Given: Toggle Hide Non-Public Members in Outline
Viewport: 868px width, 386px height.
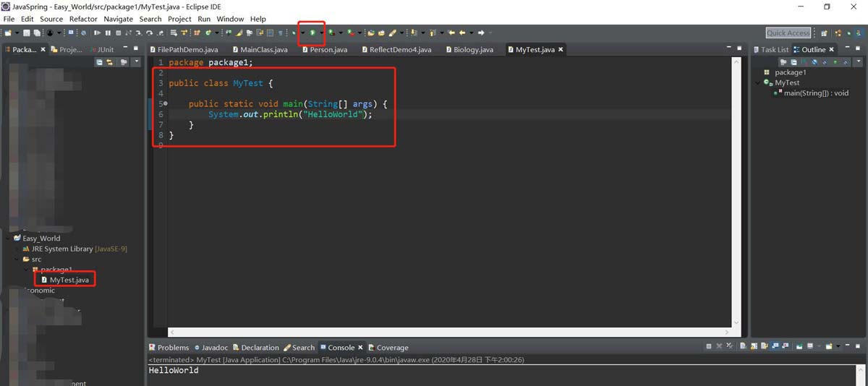Looking at the screenshot, I should point(835,62).
